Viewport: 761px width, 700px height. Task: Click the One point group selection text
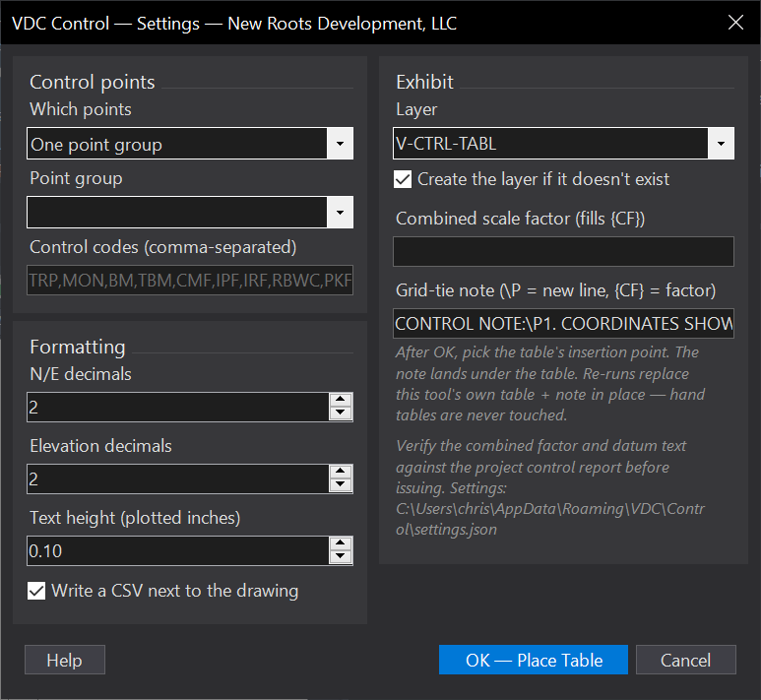point(96,144)
